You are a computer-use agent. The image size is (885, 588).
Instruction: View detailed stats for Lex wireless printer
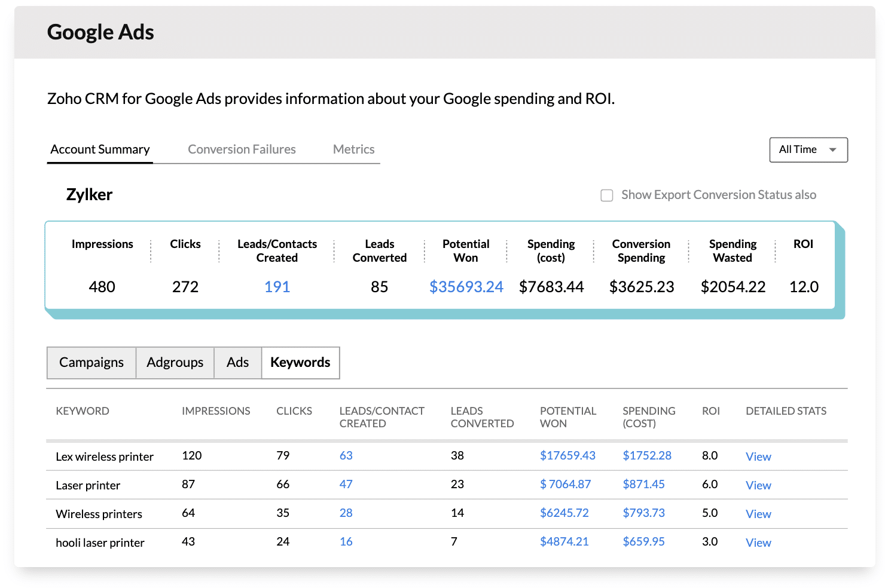coord(758,457)
